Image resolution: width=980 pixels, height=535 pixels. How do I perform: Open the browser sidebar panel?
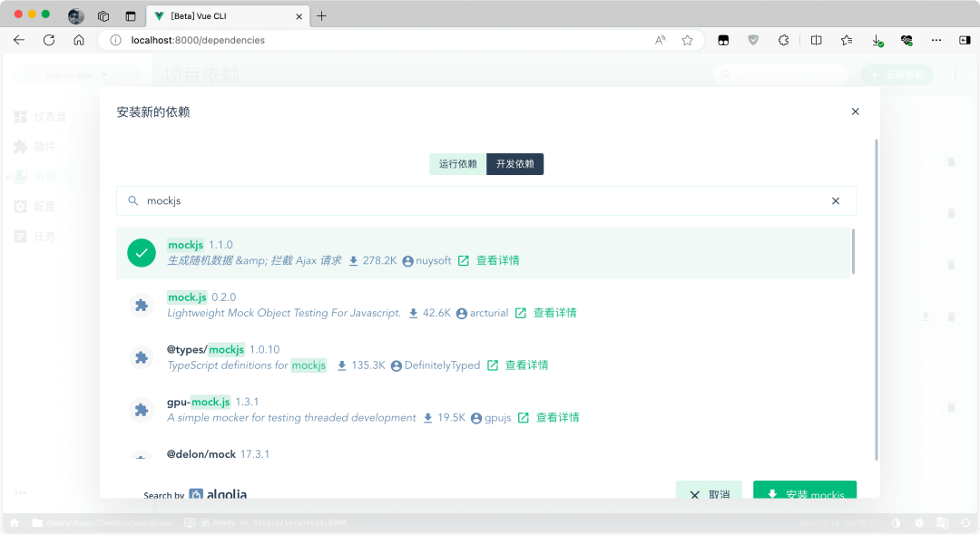(965, 40)
